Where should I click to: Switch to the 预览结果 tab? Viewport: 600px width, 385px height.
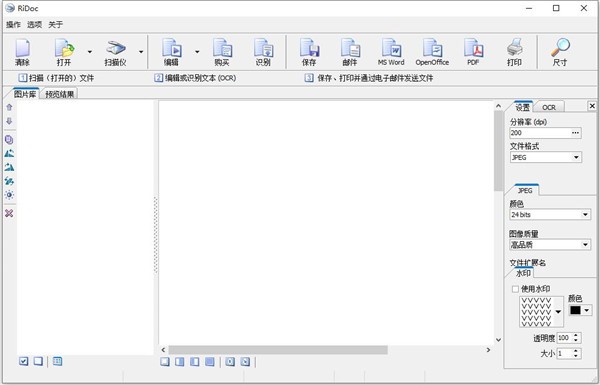point(59,94)
